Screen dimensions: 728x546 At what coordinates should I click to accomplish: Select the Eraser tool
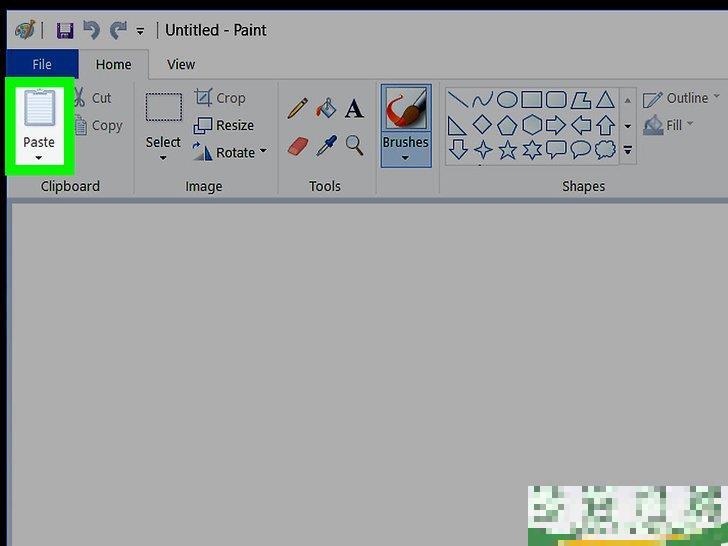[297, 146]
